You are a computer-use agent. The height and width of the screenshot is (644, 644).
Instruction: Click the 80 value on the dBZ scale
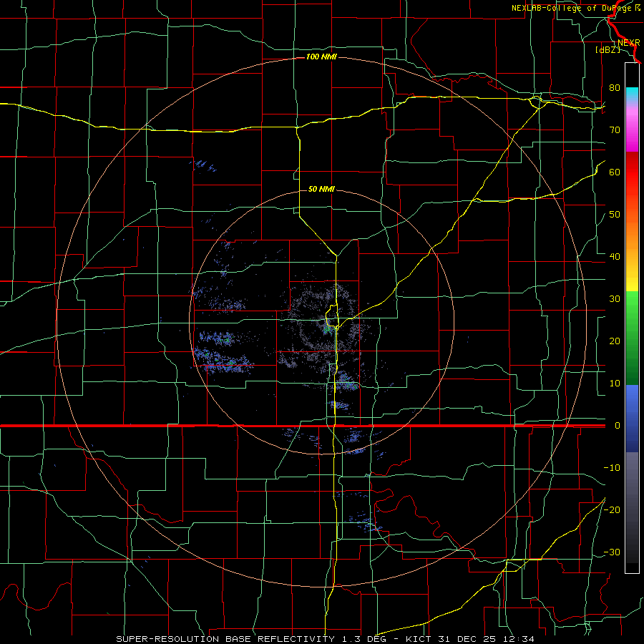pos(615,88)
